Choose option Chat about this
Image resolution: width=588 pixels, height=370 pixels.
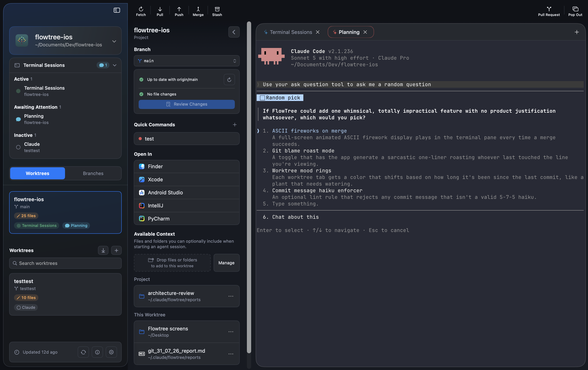point(295,217)
